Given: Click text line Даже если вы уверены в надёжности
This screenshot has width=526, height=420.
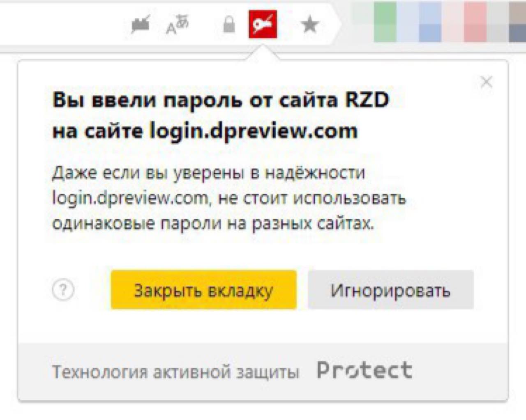Looking at the screenshot, I should pyautogui.click(x=208, y=173).
